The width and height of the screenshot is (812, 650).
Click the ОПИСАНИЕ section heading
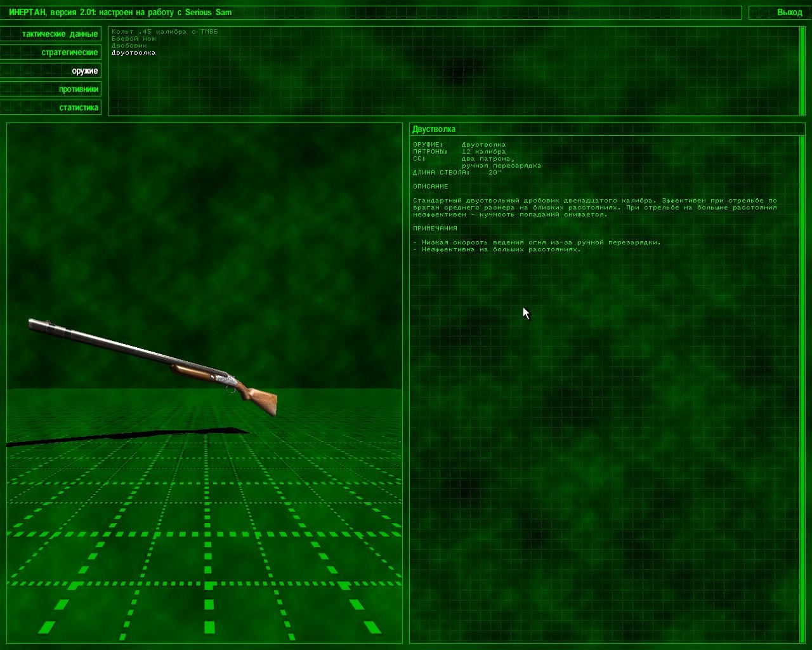click(431, 187)
